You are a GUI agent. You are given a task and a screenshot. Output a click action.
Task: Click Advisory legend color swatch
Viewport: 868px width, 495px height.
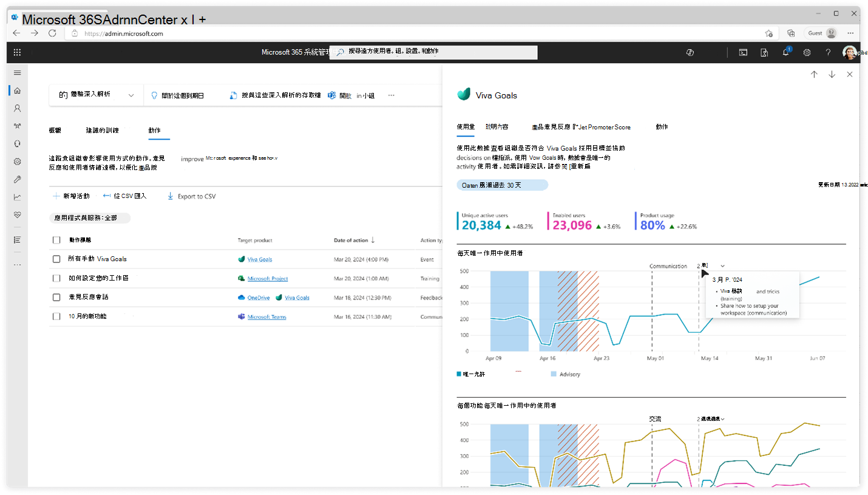[554, 374]
